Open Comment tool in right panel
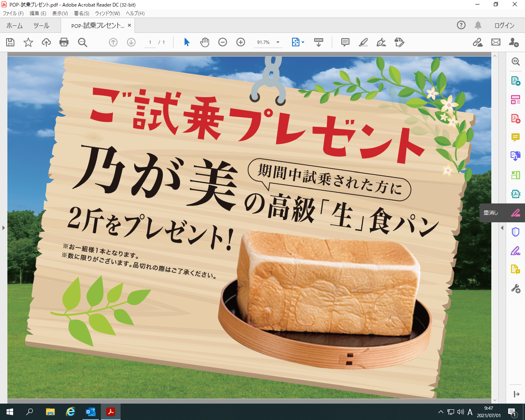 [516, 137]
